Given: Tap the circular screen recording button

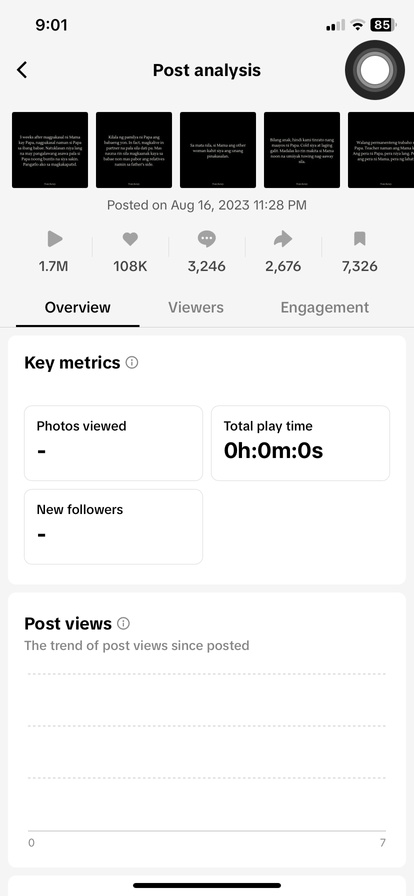Looking at the screenshot, I should pos(375,70).
